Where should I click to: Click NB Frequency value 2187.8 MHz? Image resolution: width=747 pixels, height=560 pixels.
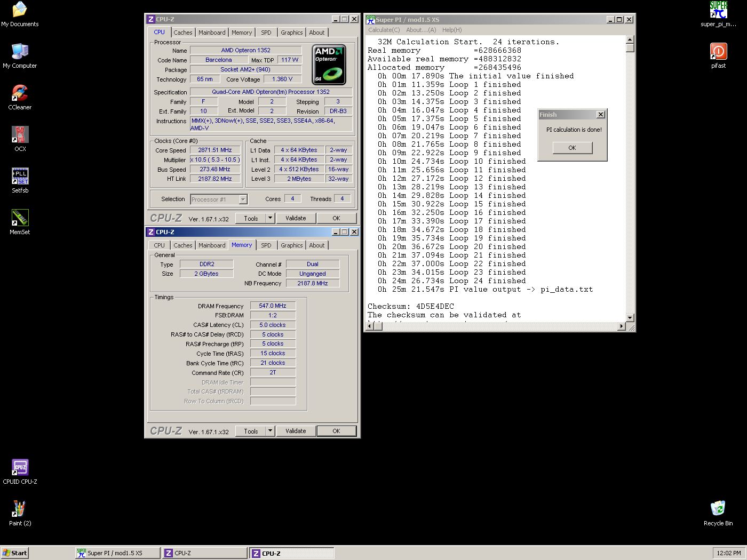pos(313,283)
